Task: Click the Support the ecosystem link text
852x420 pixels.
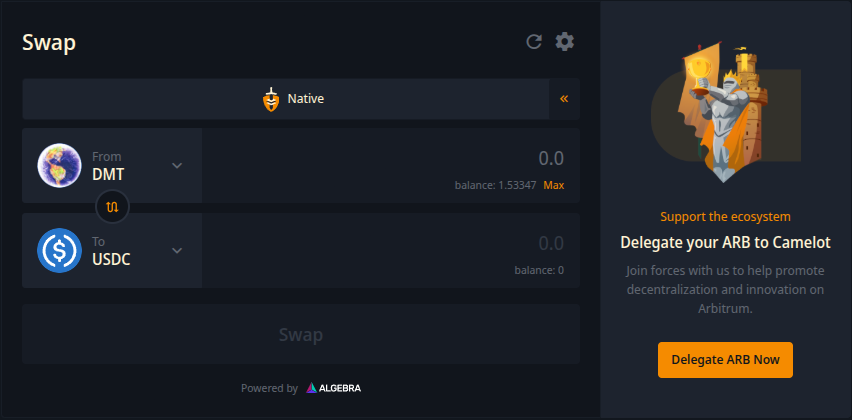Action: point(725,216)
